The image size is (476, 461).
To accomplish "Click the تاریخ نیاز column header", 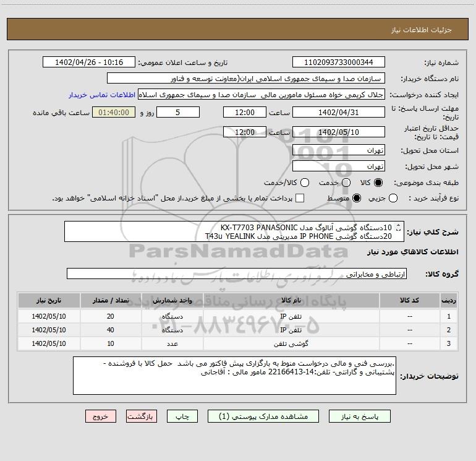I will pos(49,301).
